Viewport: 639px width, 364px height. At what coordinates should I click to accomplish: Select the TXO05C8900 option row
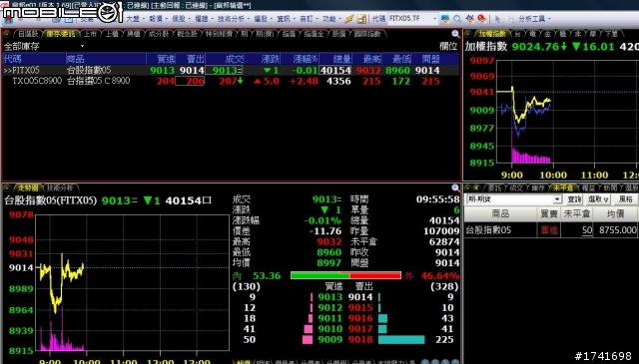231,81
